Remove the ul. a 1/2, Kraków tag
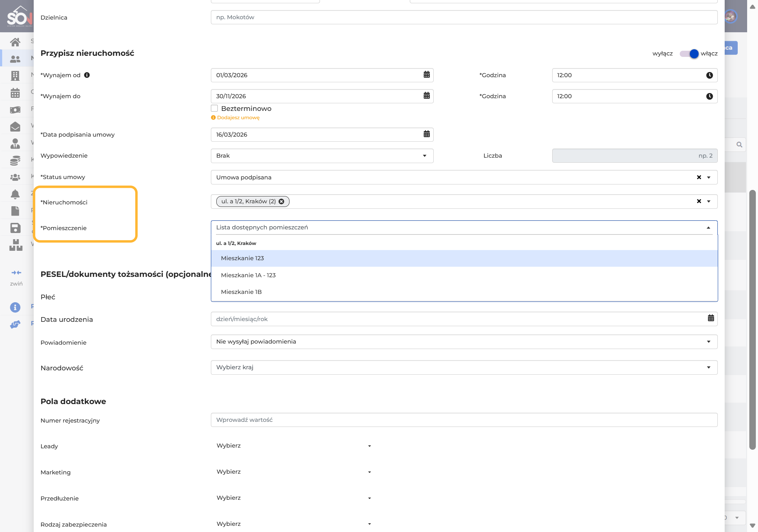The image size is (758, 532). (x=282, y=201)
